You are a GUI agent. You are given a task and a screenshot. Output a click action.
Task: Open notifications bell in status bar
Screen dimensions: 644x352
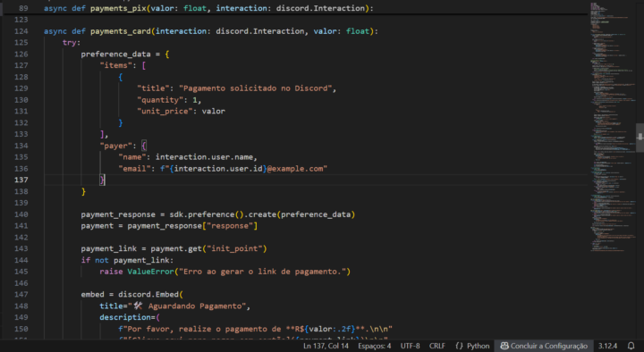tap(631, 346)
